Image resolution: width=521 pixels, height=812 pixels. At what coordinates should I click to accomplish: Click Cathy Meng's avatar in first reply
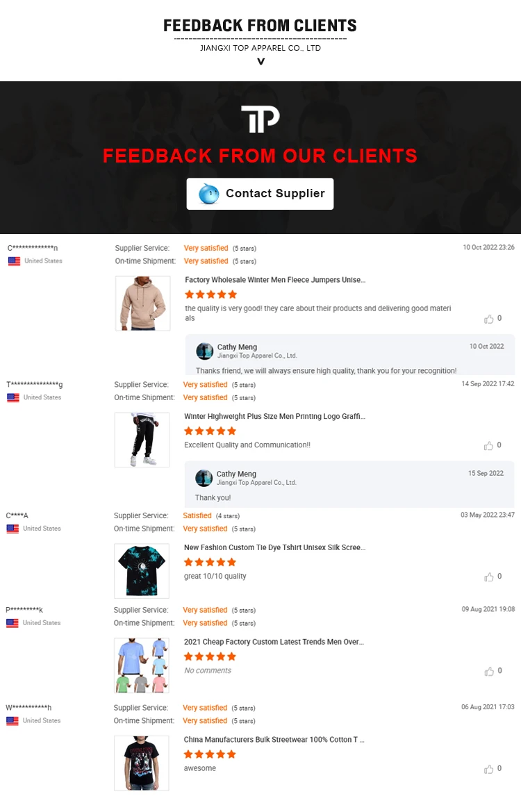(204, 351)
